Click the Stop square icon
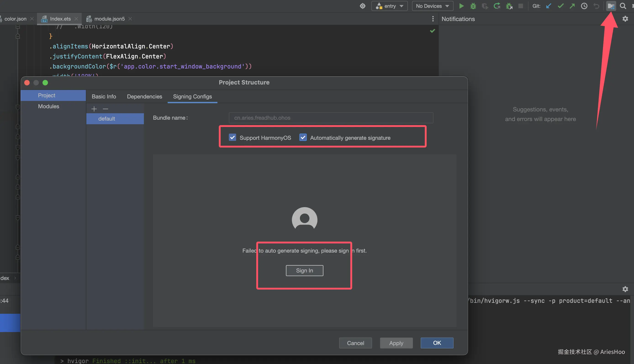The image size is (634, 364). click(521, 6)
